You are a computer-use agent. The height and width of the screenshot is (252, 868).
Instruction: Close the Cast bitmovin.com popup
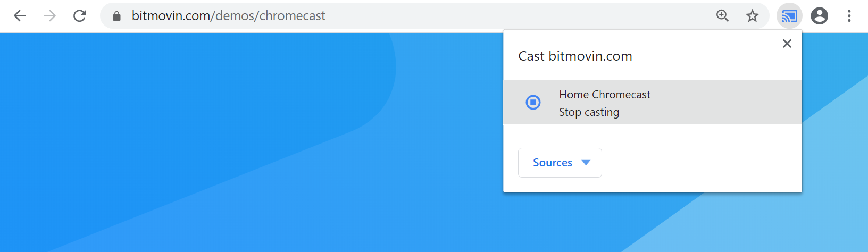click(787, 44)
